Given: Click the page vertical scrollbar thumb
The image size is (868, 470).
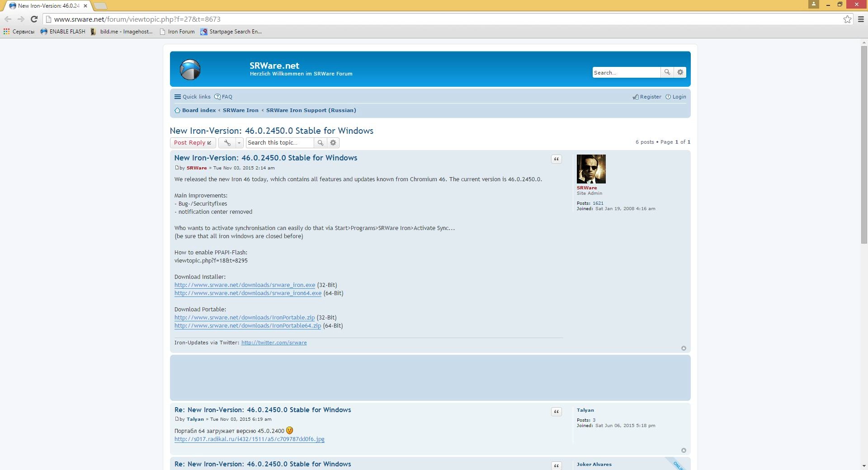Looking at the screenshot, I should (x=864, y=145).
